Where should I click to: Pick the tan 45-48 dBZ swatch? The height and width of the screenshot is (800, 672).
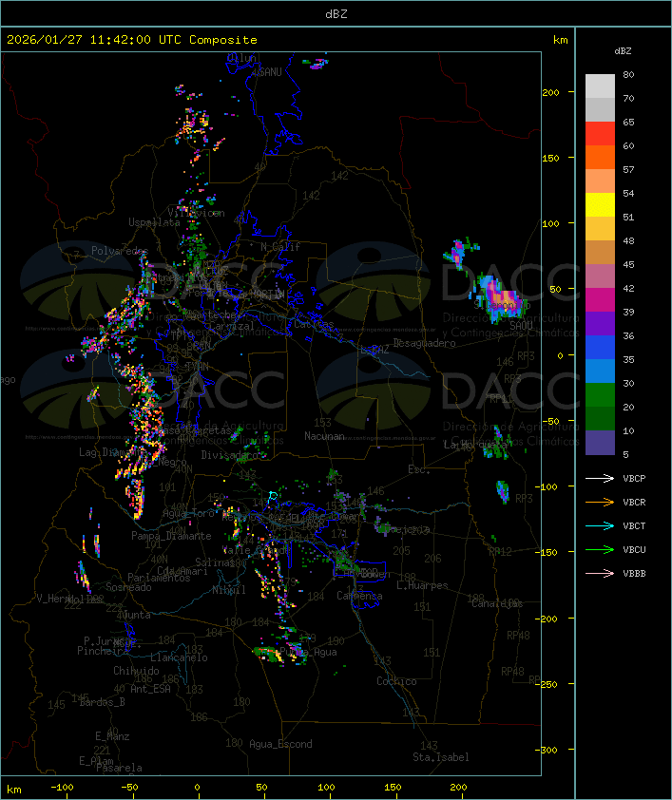(600, 252)
